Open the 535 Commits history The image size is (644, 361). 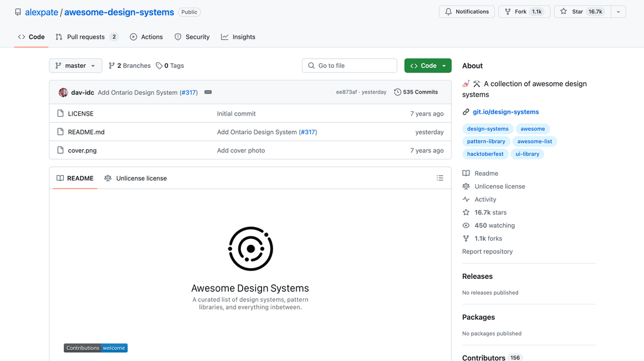416,92
